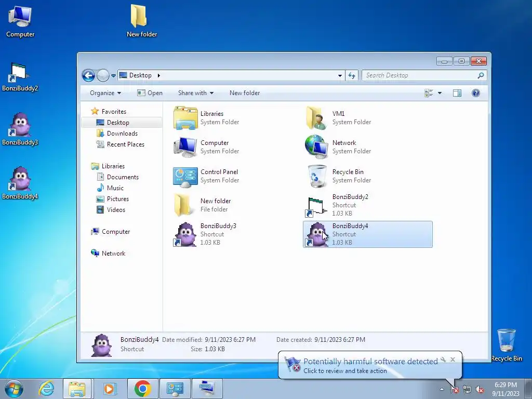Select BonziBuddy4 shortcut on the desktop
532x399 pixels.
[20, 183]
